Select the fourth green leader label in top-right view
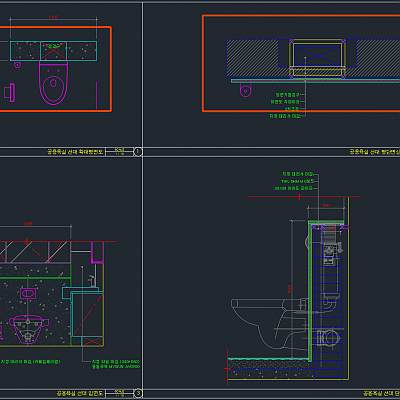400x400 pixels. click(x=285, y=116)
